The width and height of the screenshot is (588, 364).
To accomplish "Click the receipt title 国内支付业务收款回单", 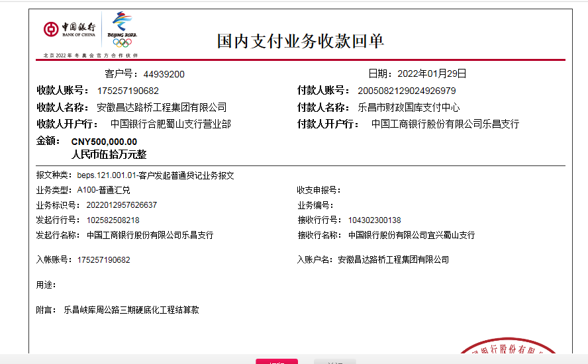I will [301, 41].
